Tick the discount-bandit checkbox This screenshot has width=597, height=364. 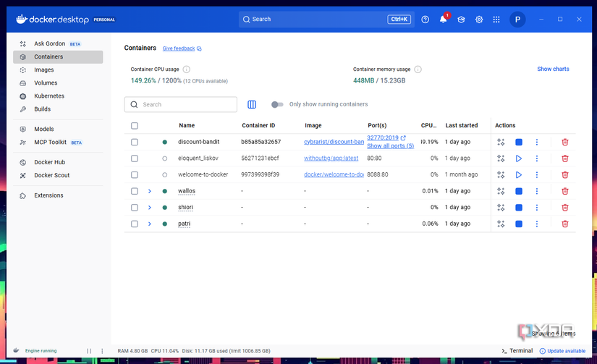click(x=135, y=142)
